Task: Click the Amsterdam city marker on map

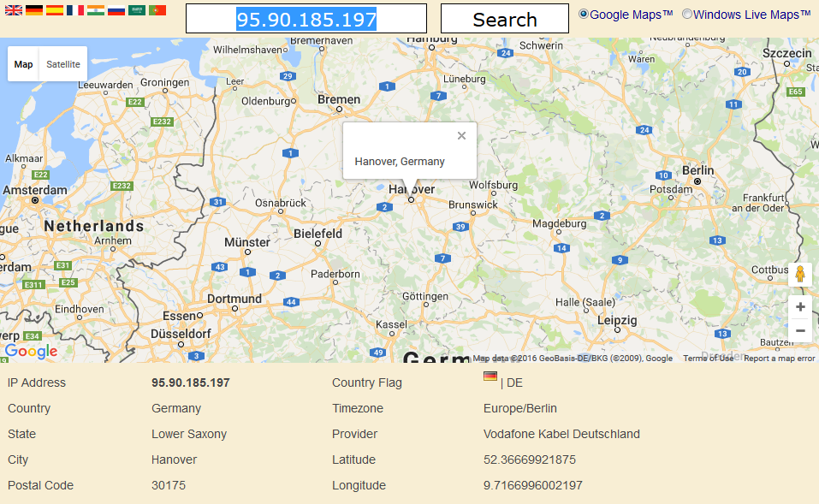Action: point(35,200)
